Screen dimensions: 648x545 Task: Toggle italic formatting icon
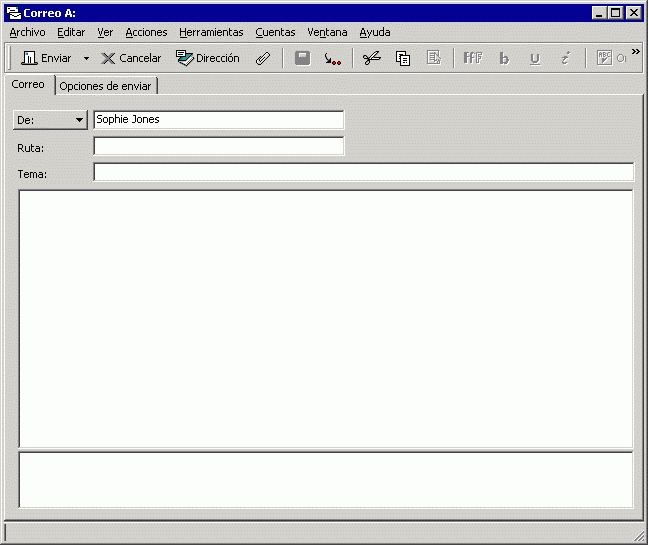coord(566,58)
